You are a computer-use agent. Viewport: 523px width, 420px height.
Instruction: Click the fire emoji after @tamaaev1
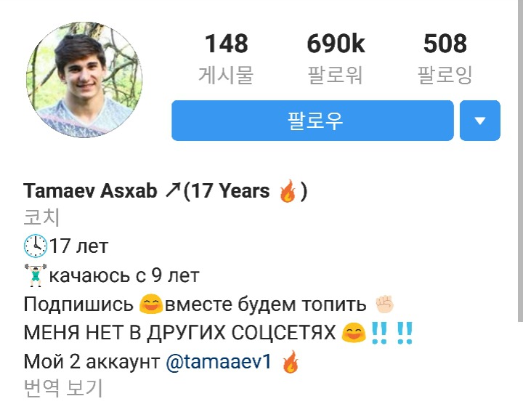click(x=291, y=362)
